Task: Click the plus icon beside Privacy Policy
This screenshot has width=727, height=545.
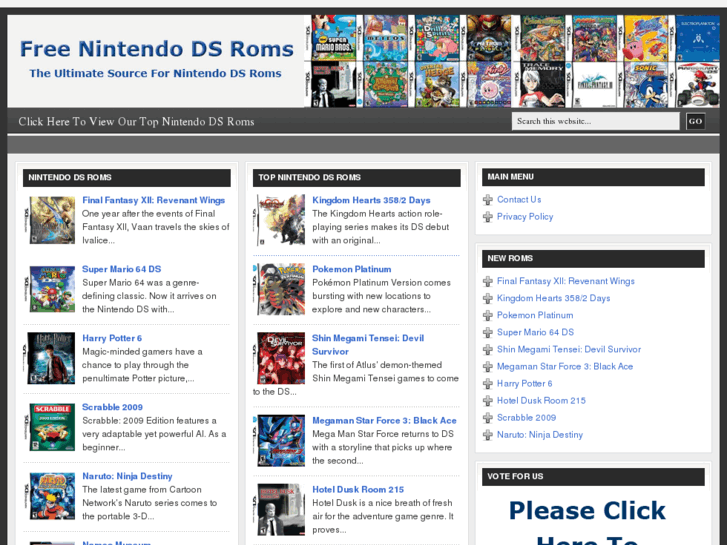Action: (x=488, y=217)
